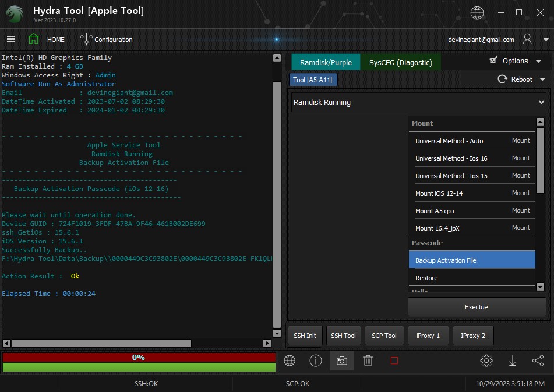Open the Configuration sliders icon
The width and height of the screenshot is (554, 392).
(x=86, y=40)
